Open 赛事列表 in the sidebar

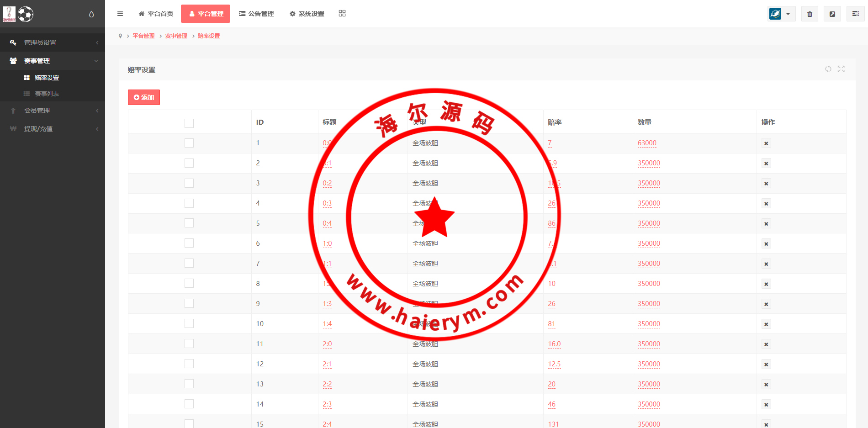47,94
